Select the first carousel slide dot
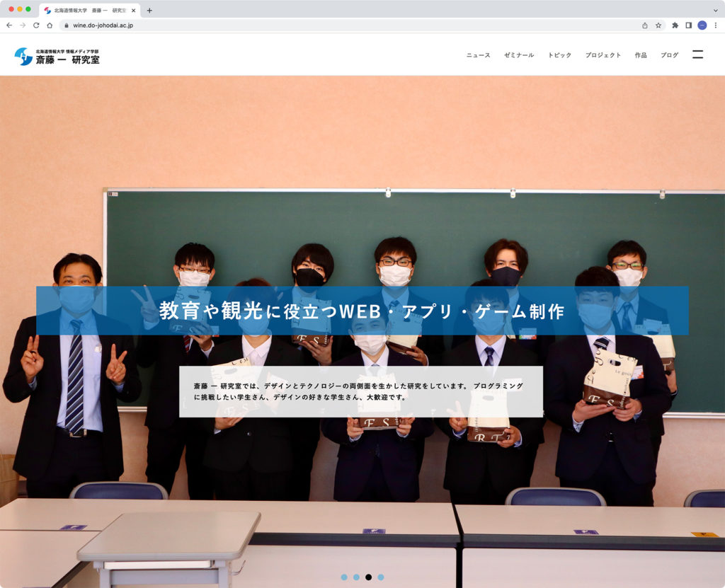Screen dimensions: 725x588 pos(344,577)
